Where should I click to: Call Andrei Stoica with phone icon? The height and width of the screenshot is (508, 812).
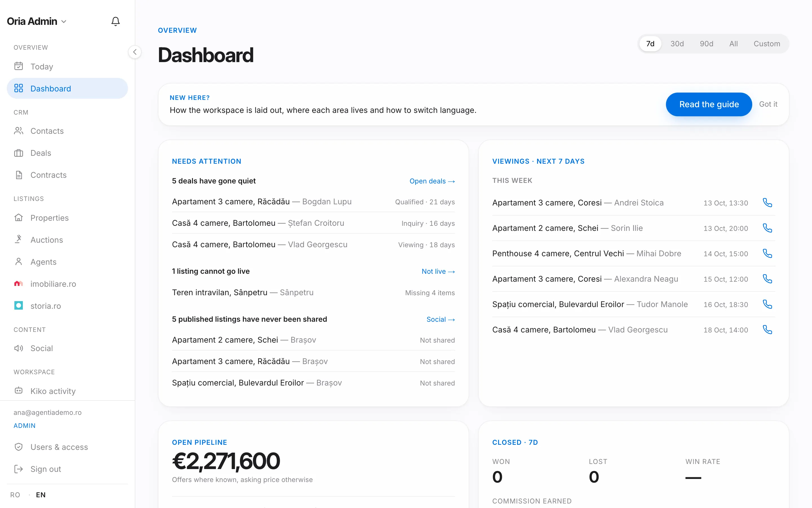coord(767,203)
